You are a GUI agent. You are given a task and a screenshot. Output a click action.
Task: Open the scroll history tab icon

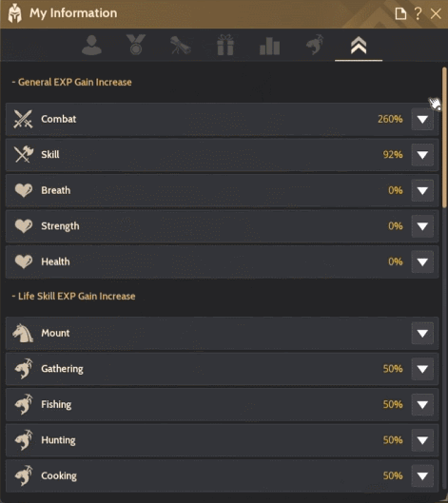click(x=181, y=46)
